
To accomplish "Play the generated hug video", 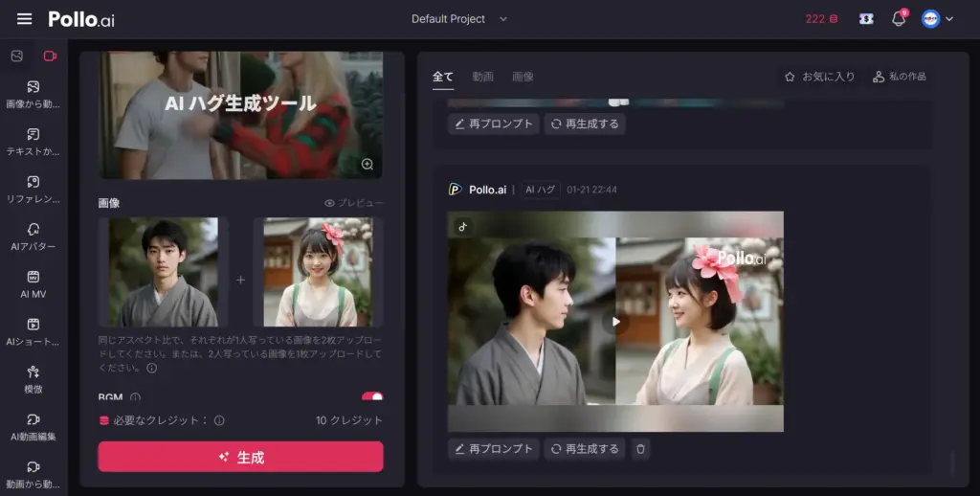I will coord(615,322).
